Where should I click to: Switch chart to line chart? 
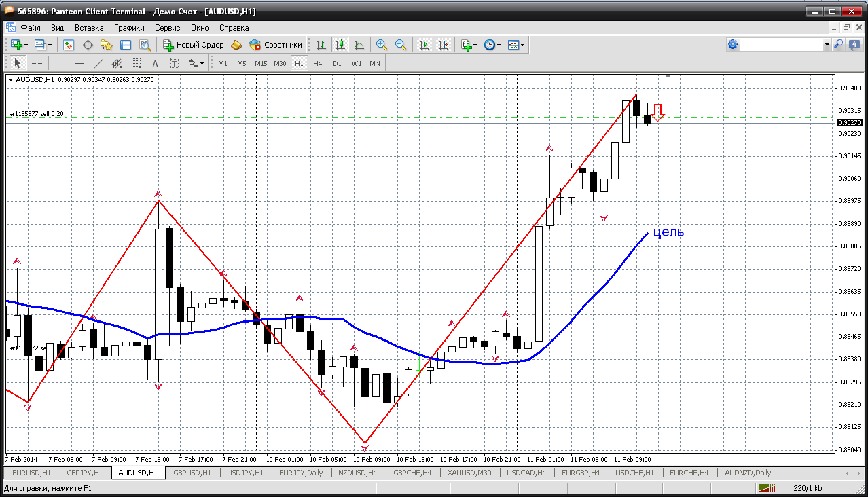click(359, 45)
